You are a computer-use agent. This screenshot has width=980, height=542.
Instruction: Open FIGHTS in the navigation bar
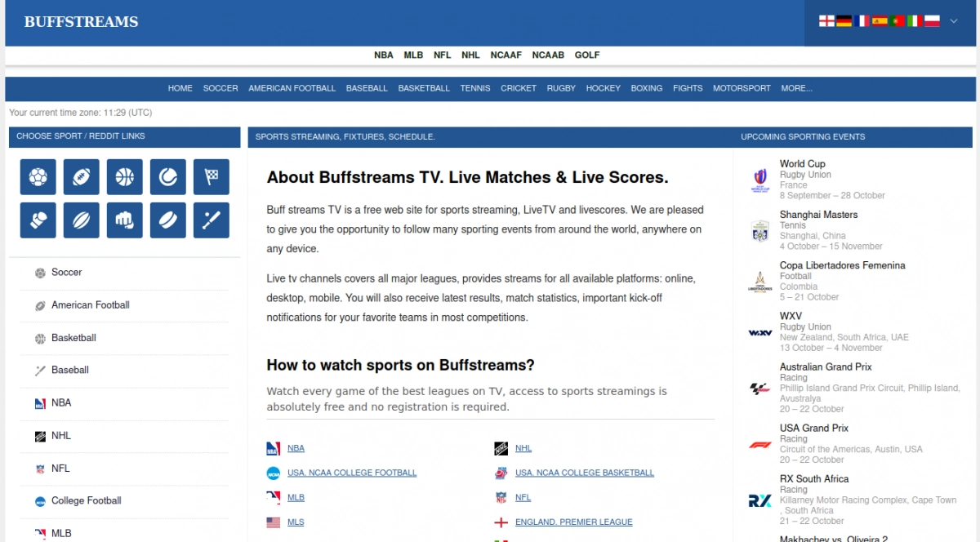pos(688,88)
